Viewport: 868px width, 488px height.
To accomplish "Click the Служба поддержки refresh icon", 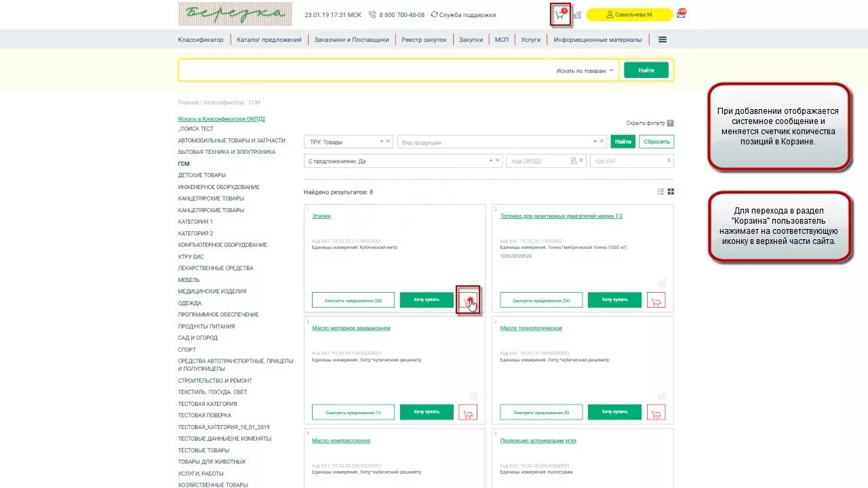I will pyautogui.click(x=434, y=14).
